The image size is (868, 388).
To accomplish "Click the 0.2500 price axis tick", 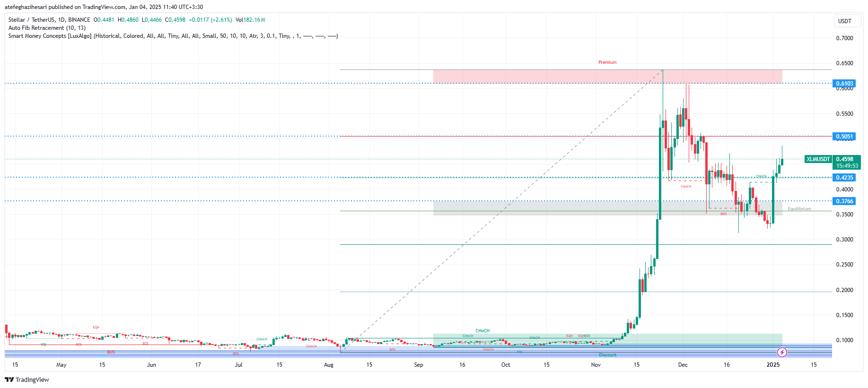I will [844, 265].
